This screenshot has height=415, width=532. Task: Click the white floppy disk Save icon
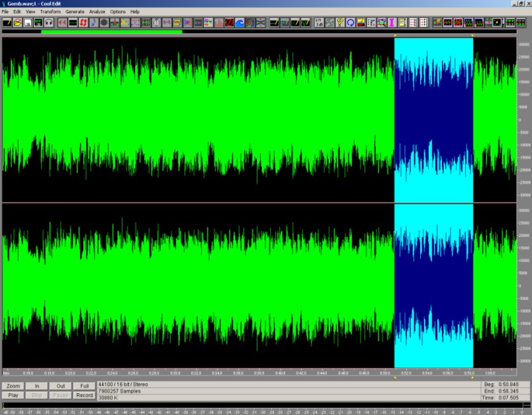click(x=28, y=23)
